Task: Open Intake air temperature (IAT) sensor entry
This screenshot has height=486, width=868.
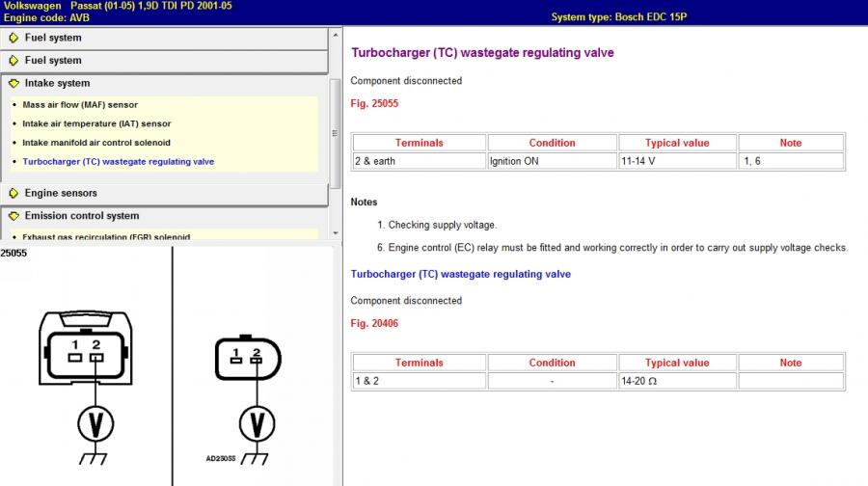Action: tap(96, 123)
